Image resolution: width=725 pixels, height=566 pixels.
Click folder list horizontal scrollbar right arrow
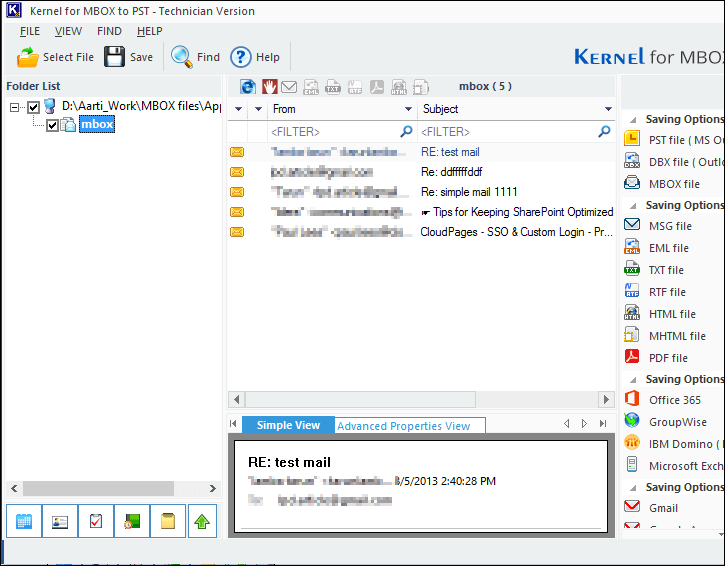click(213, 488)
